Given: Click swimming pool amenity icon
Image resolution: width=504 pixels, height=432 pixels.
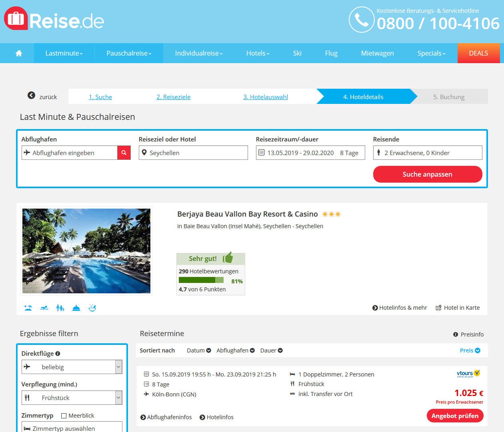Looking at the screenshot, I should [x=44, y=308].
